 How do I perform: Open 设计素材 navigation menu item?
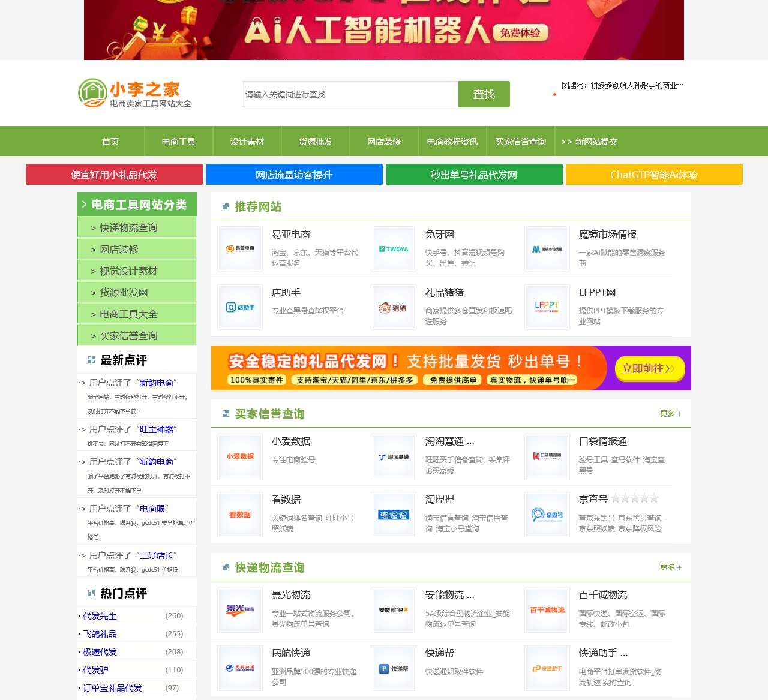point(247,142)
